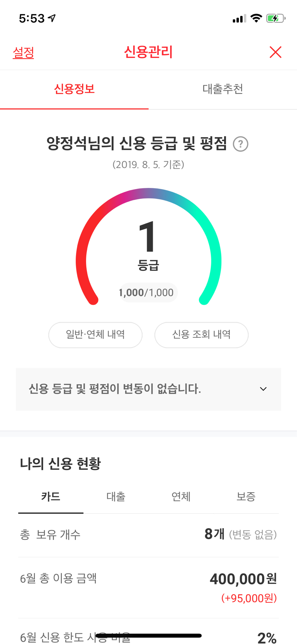Switch to the 신용정보 tab
The image size is (297, 644).
[x=74, y=89]
